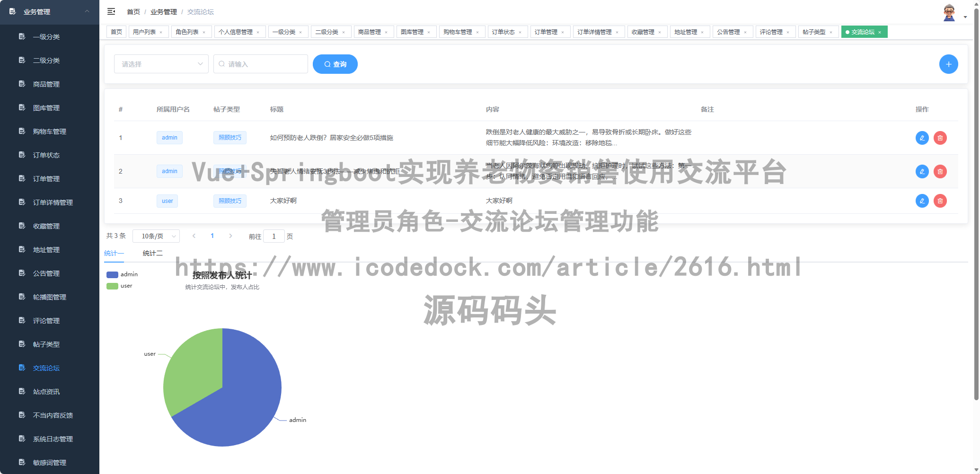The width and height of the screenshot is (980, 474).
Task: Open 系统日志管理 from the sidebar
Action: (53, 439)
